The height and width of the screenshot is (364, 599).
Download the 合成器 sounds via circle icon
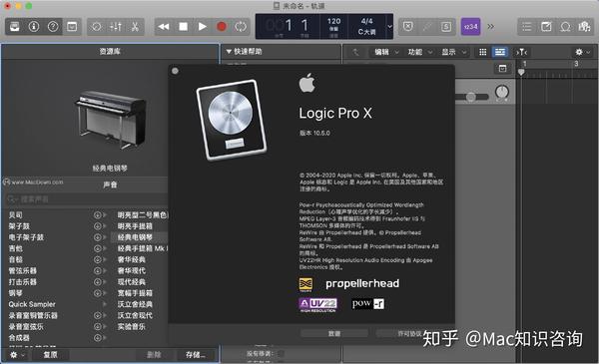tap(98, 338)
